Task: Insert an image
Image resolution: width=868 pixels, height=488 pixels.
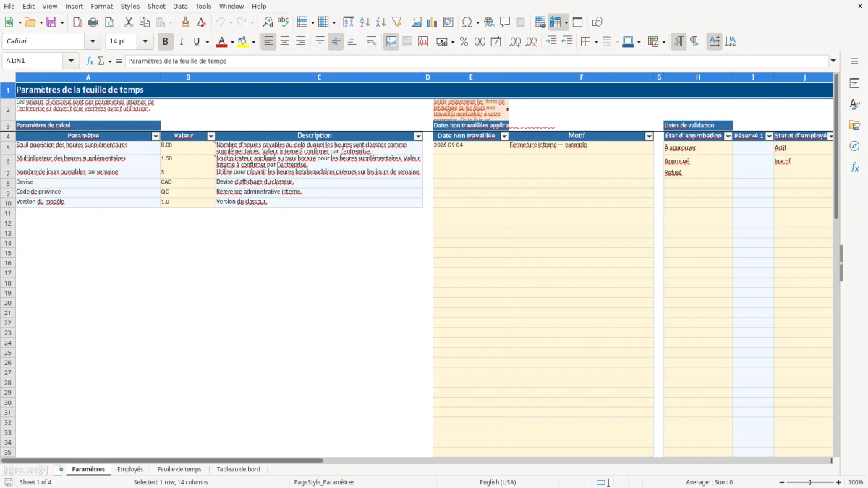Action: pos(417,22)
